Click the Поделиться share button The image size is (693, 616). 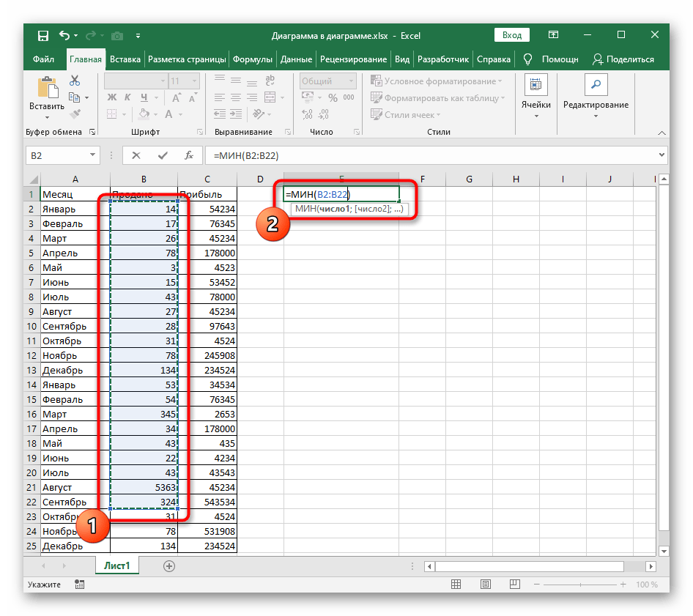pos(623,59)
